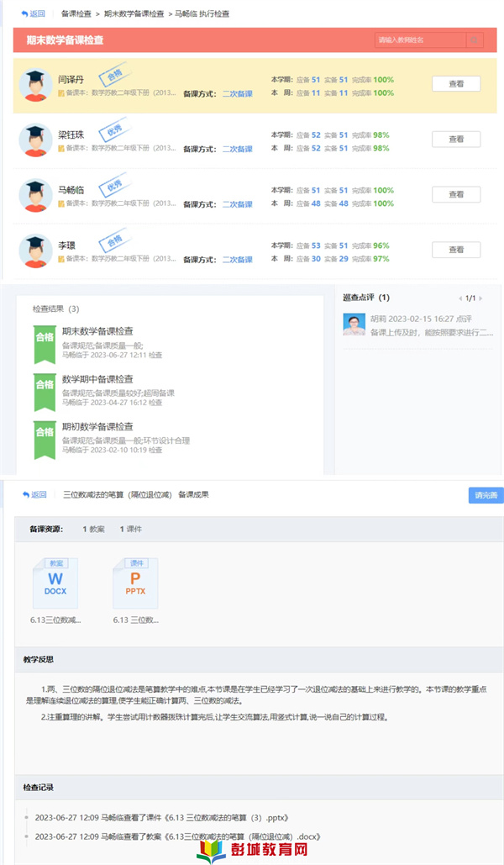Viewport: 504px width, 865px height.
Task: Open the 期末数学备课检查 breadcrumb
Action: (134, 14)
